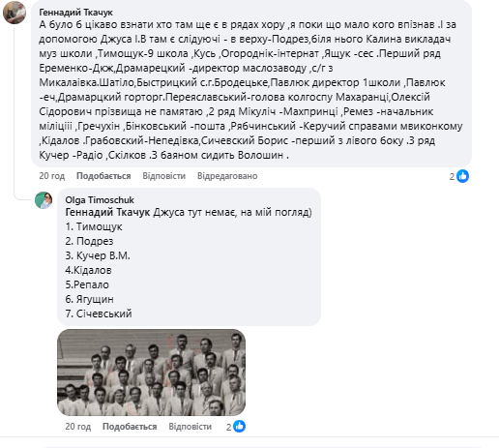
Task: Click mentioned Геннадий Ткачук in Olga's reply
Action: tap(107, 212)
